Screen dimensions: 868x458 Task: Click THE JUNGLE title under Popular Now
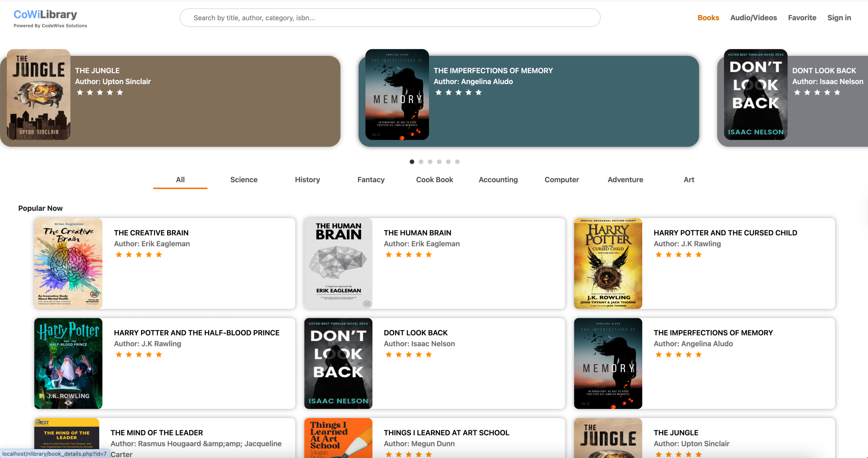676,433
